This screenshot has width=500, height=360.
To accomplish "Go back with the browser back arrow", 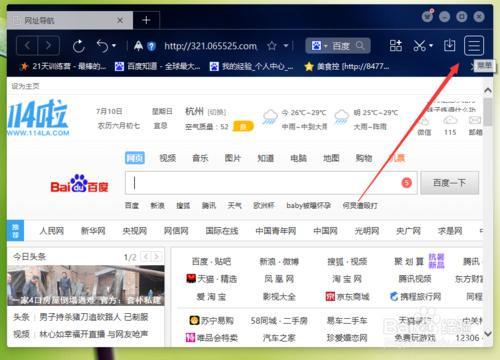I will click(x=27, y=45).
